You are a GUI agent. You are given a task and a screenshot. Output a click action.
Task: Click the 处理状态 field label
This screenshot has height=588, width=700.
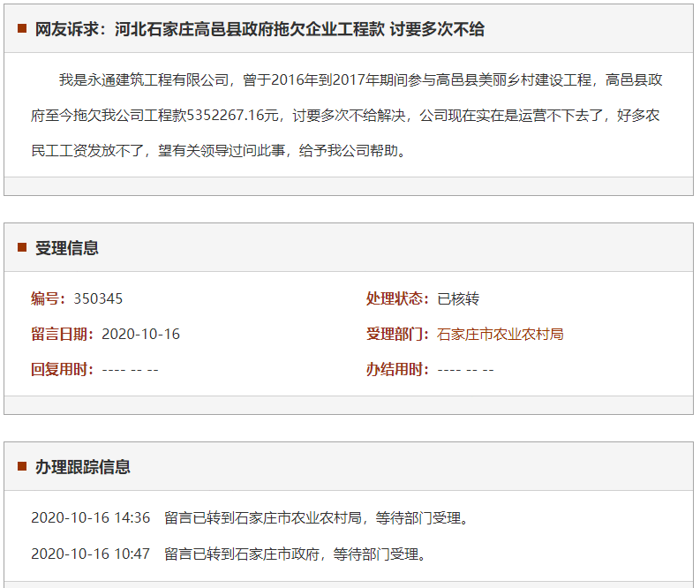click(x=397, y=298)
